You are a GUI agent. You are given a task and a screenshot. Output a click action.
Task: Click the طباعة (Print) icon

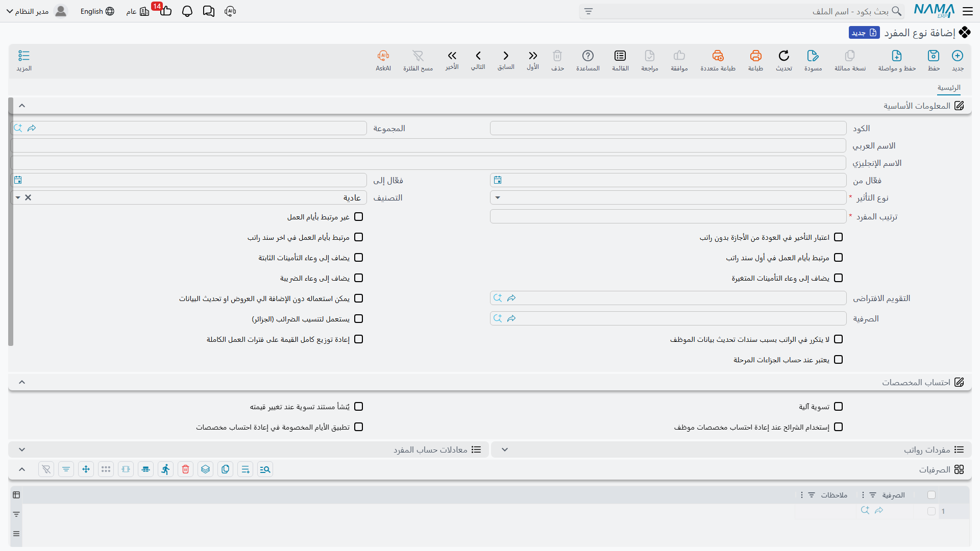click(756, 56)
